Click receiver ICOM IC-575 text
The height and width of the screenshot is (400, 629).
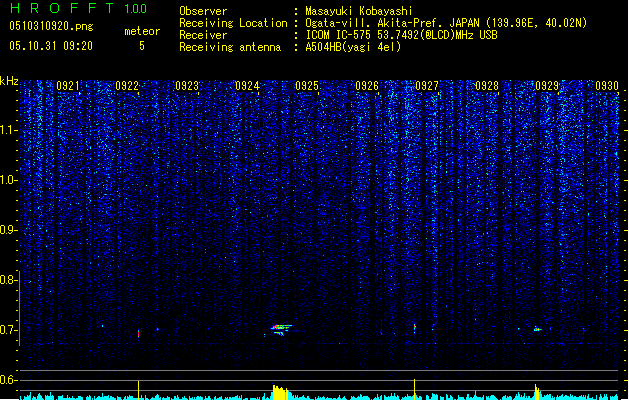[x=401, y=35]
